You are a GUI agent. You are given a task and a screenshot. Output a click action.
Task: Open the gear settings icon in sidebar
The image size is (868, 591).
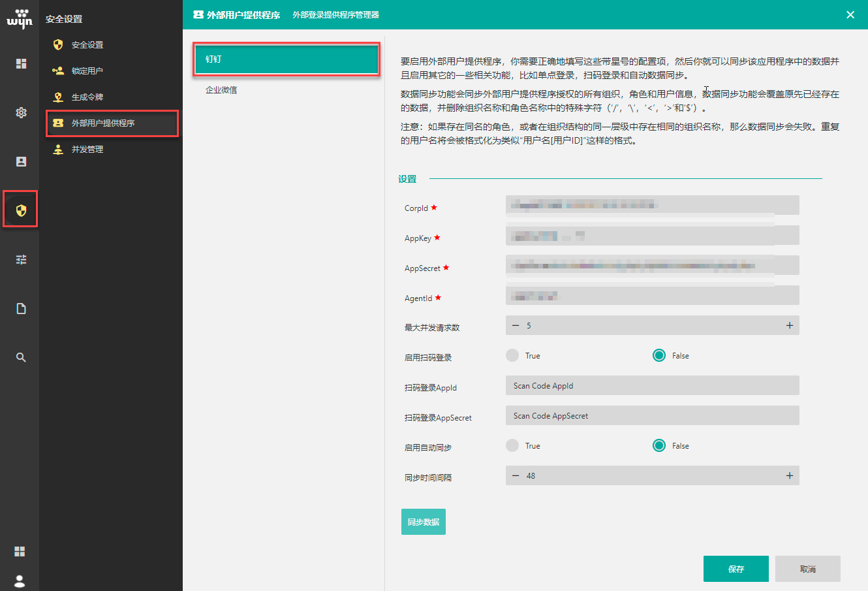(x=21, y=112)
